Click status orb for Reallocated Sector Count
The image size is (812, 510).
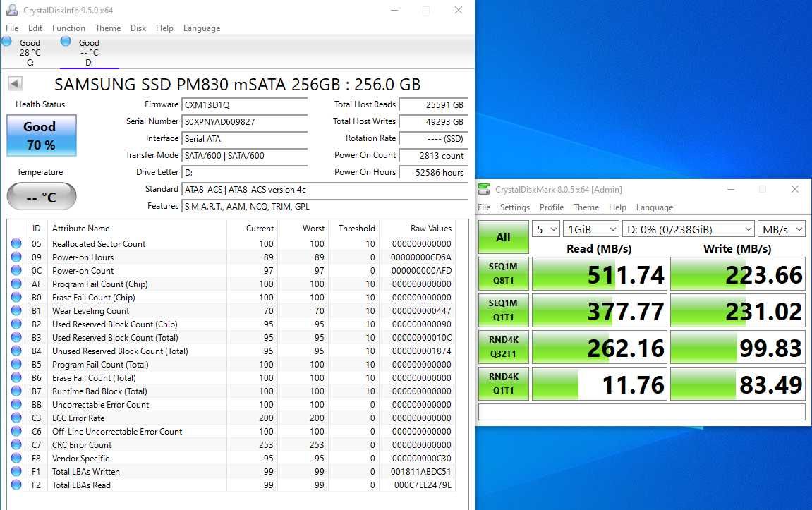(16, 243)
